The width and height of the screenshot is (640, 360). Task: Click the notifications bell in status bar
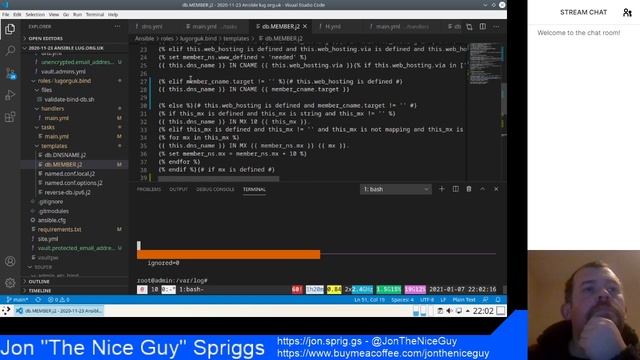click(x=498, y=300)
